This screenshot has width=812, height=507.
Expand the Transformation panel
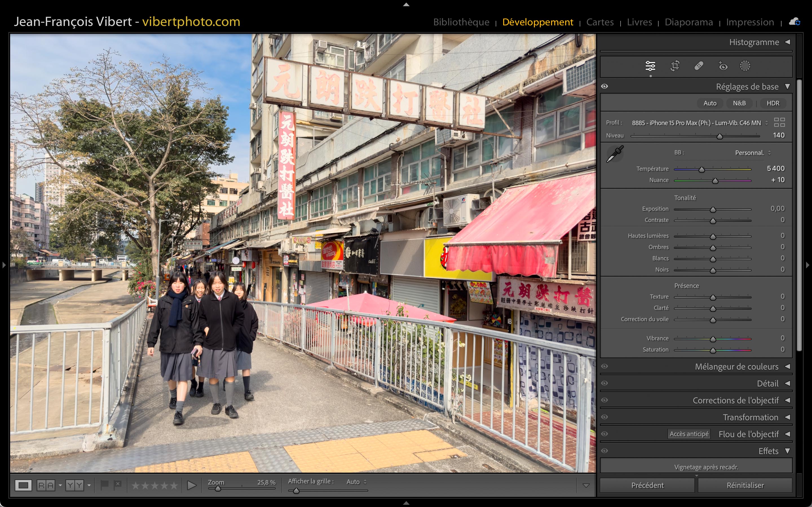[x=787, y=417]
